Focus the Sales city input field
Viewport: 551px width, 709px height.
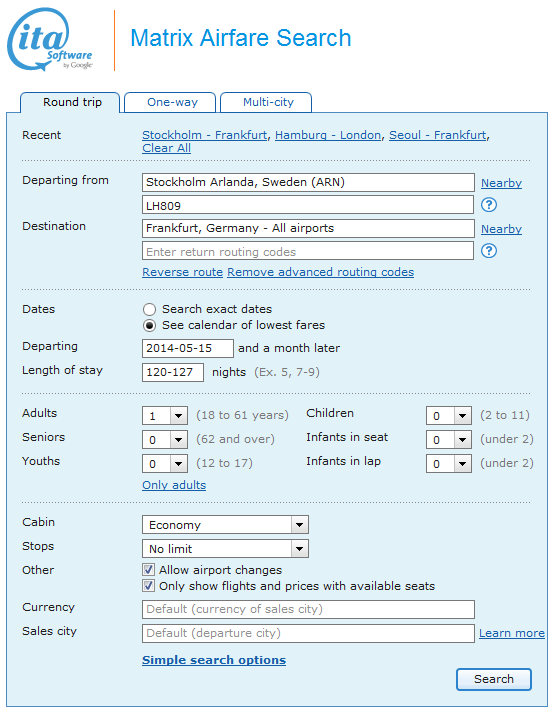308,633
